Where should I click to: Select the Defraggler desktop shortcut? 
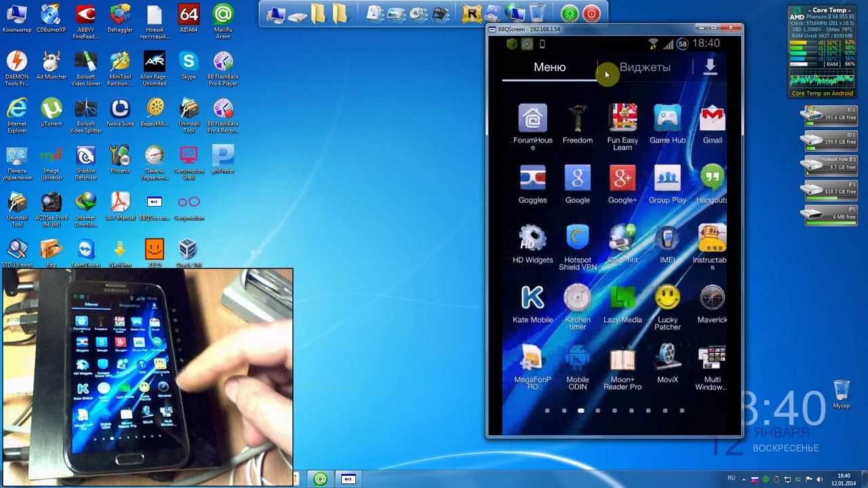(120, 19)
